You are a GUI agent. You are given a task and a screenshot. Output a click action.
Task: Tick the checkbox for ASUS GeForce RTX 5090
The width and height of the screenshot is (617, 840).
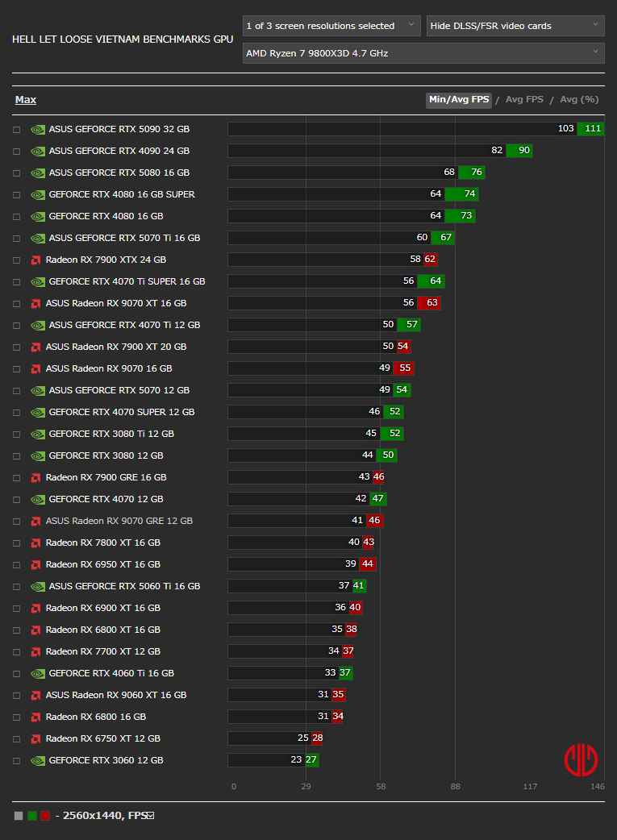coord(17,130)
